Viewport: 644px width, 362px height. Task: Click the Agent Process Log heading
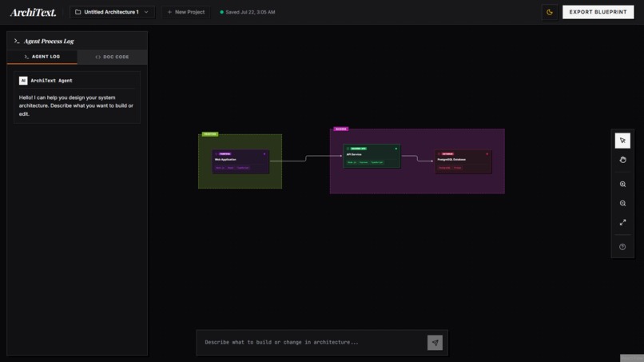49,41
